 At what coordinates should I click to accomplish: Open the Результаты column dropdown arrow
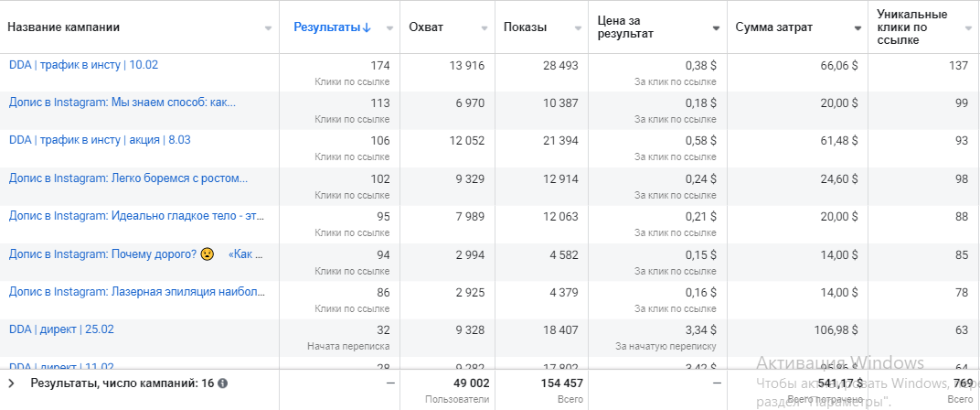(389, 28)
